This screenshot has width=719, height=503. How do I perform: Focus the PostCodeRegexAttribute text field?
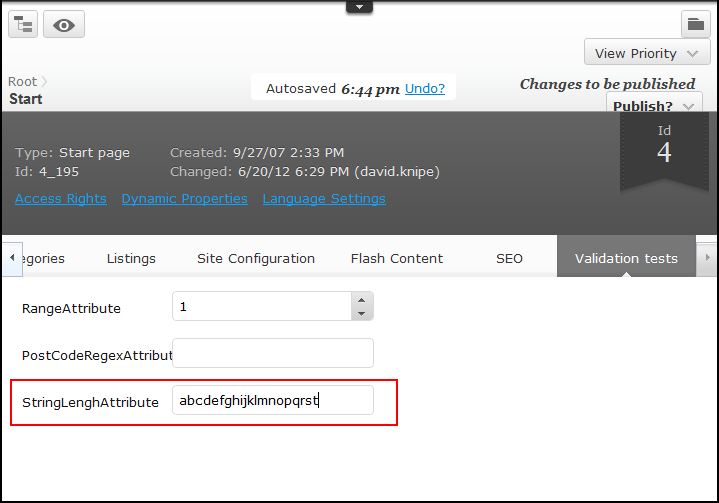273,353
